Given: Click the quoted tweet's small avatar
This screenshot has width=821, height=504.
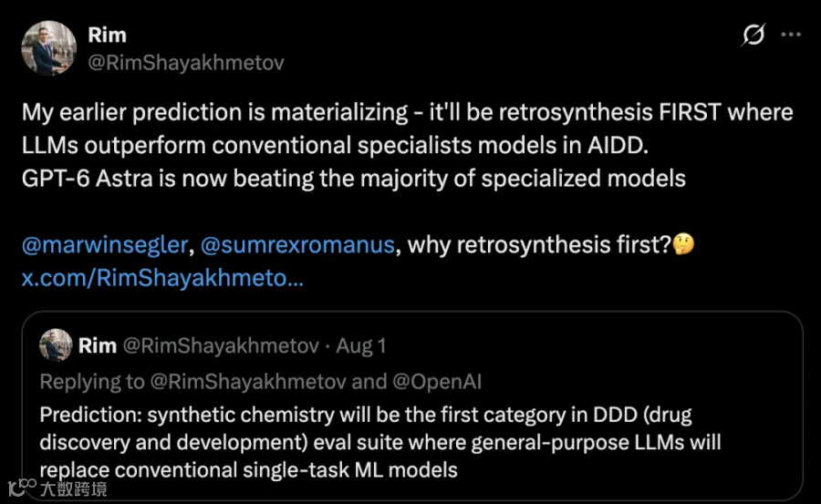Looking at the screenshot, I should click(56, 345).
